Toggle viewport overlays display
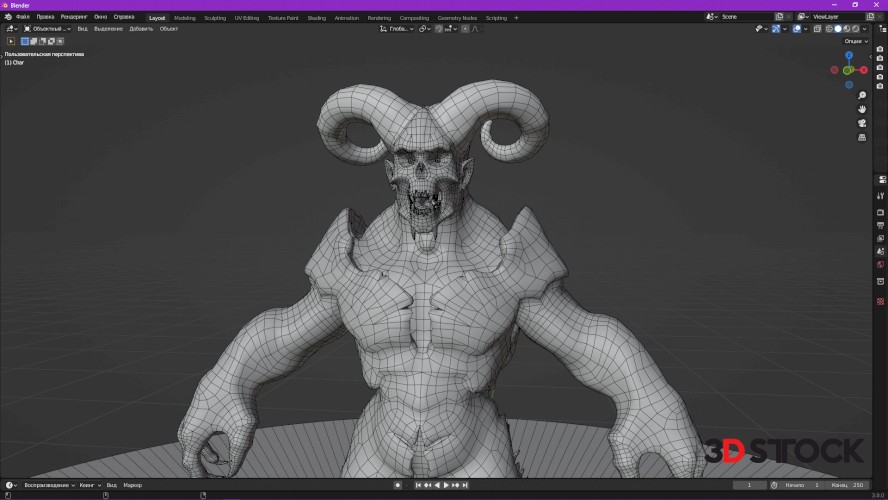Viewport: 888px width, 500px height. tap(797, 29)
